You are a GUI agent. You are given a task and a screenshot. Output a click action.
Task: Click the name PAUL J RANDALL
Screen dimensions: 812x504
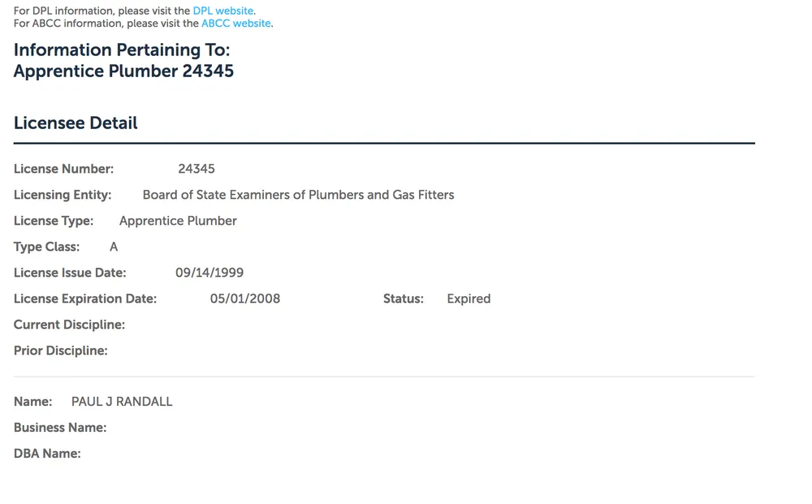point(122,402)
